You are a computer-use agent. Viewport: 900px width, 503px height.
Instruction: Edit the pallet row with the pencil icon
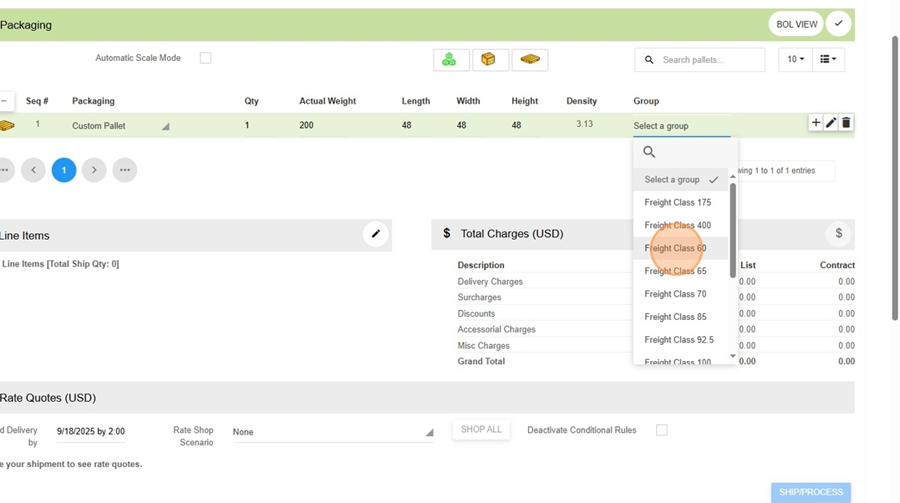(831, 123)
